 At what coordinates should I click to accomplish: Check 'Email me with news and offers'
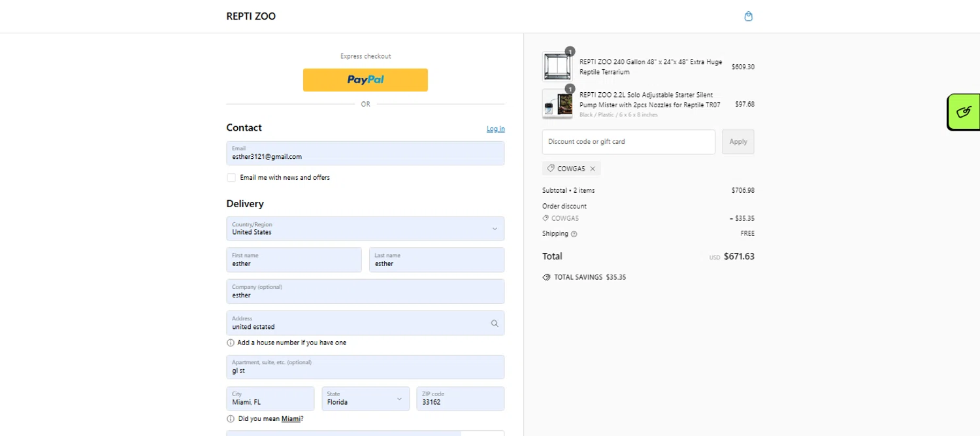[x=231, y=178]
